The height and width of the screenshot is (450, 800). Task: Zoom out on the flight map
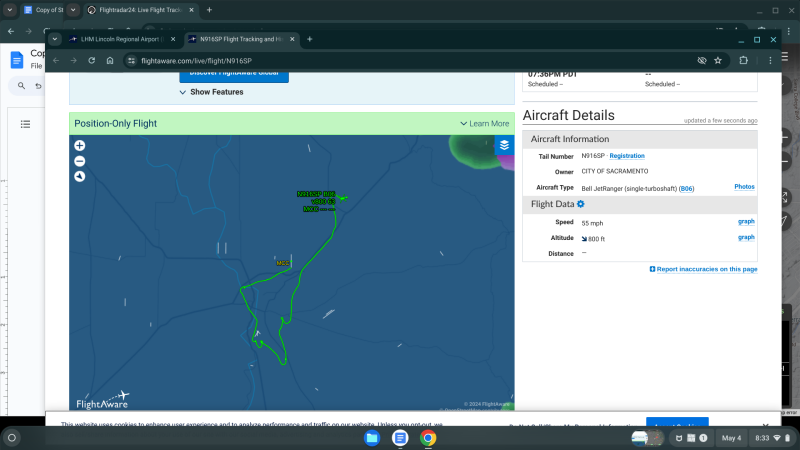click(x=80, y=161)
